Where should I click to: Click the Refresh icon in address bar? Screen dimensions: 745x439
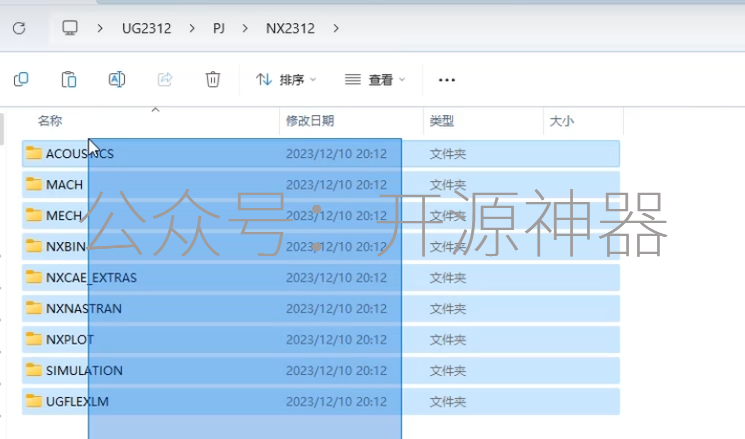19,29
